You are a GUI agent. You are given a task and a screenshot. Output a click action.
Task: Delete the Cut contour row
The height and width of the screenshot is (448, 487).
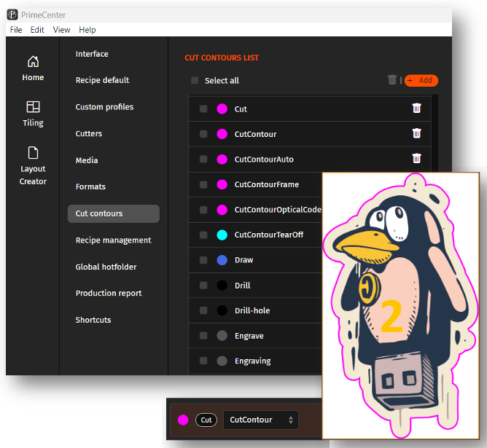[x=416, y=109]
